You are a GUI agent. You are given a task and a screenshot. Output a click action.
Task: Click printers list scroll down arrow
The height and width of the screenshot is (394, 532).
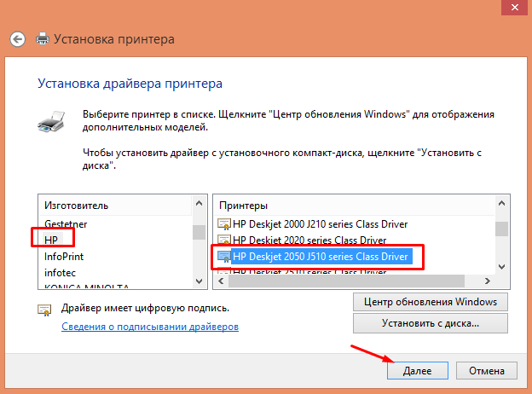pyautogui.click(x=501, y=267)
